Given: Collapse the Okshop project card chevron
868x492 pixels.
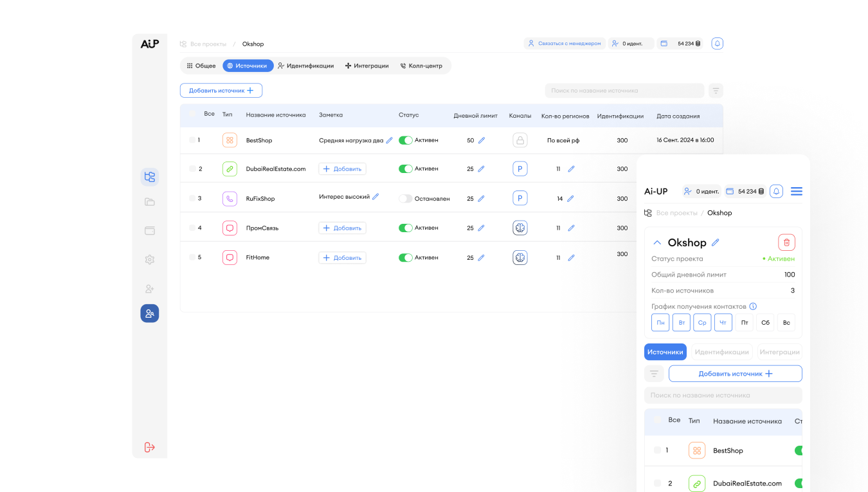Looking at the screenshot, I should click(x=657, y=242).
